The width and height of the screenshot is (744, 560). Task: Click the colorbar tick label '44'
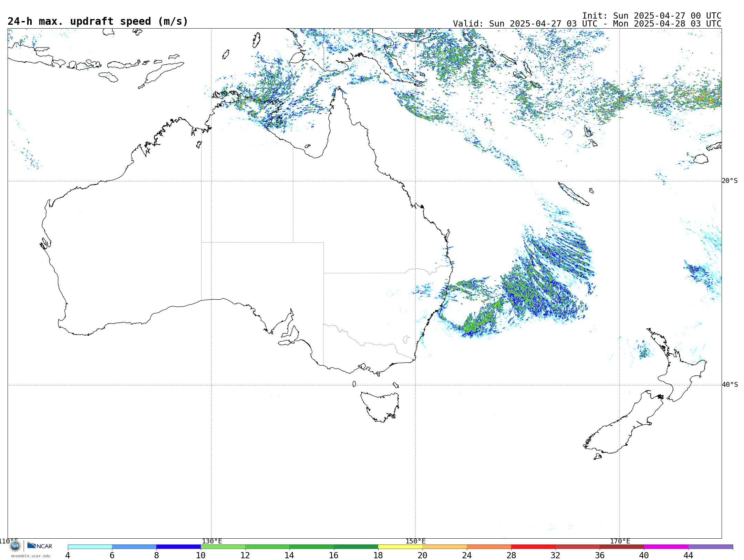pyautogui.click(x=689, y=556)
